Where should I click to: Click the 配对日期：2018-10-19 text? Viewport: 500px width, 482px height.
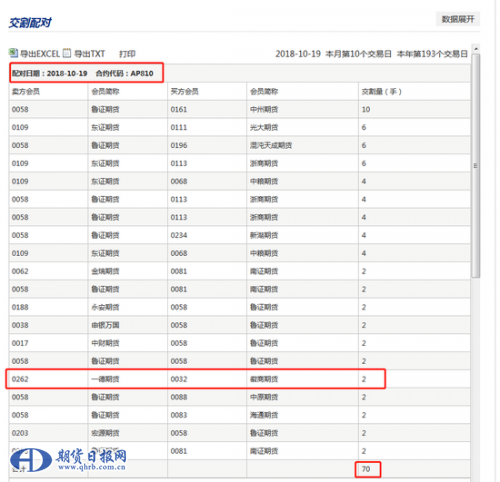(50, 73)
